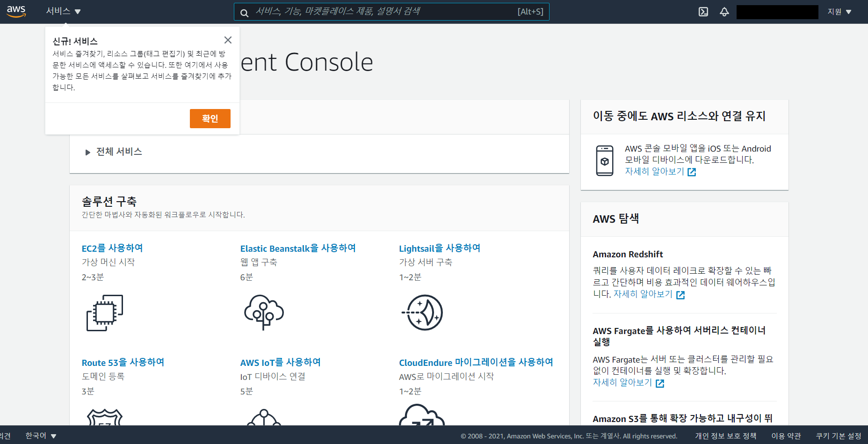
Task: Click the mobile phone app icon
Action: click(605, 160)
